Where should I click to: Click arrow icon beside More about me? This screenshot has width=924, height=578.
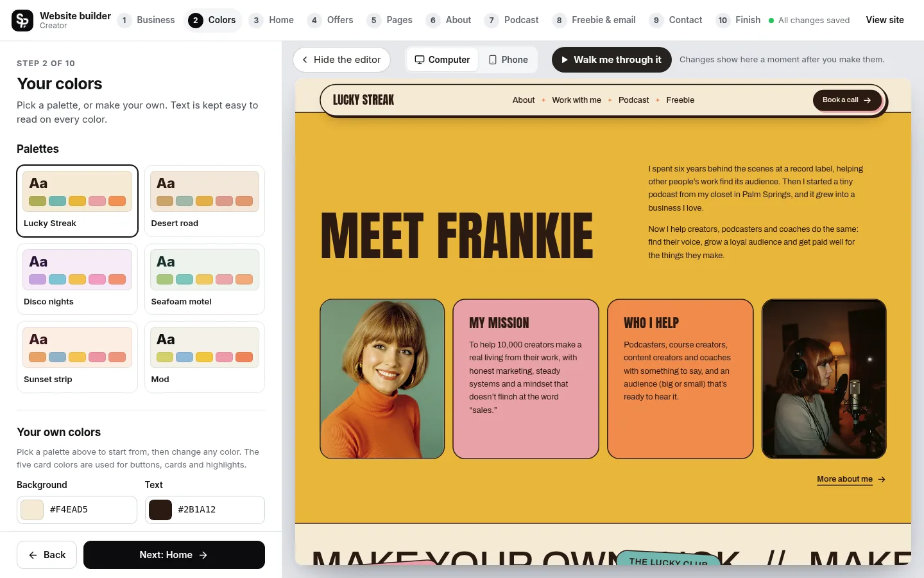(x=882, y=479)
